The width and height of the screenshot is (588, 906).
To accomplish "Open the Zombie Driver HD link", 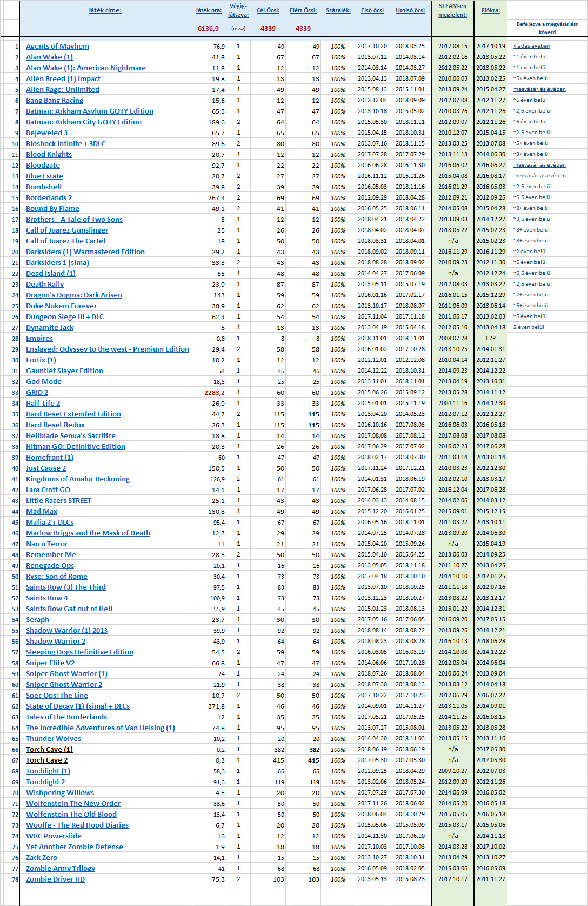I will click(55, 879).
